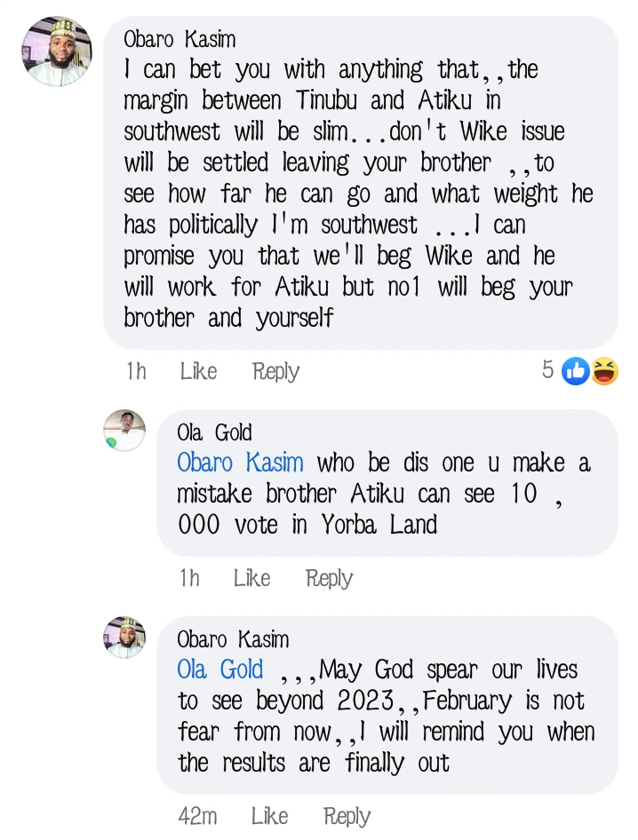Like the last reply about February 2023
The image size is (638, 840).
pyautogui.click(x=269, y=816)
